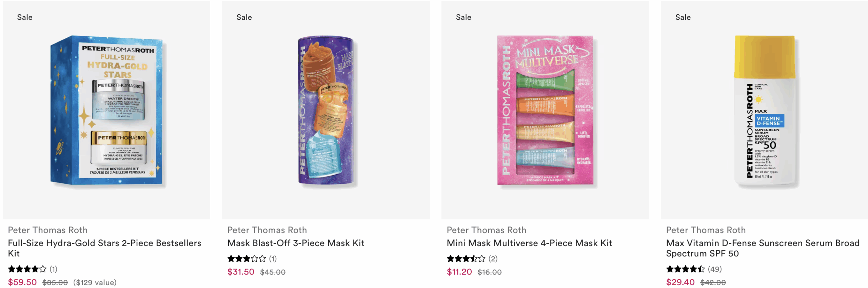Click the $29.40 sale price

click(x=680, y=282)
